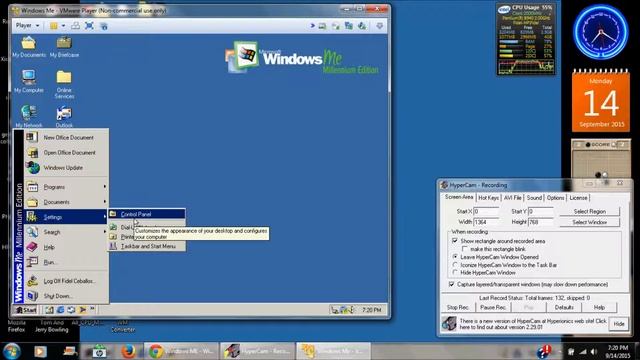The height and width of the screenshot is (360, 640).
Task: Click the calendar gadget showing Monday 14
Action: (x=601, y=100)
